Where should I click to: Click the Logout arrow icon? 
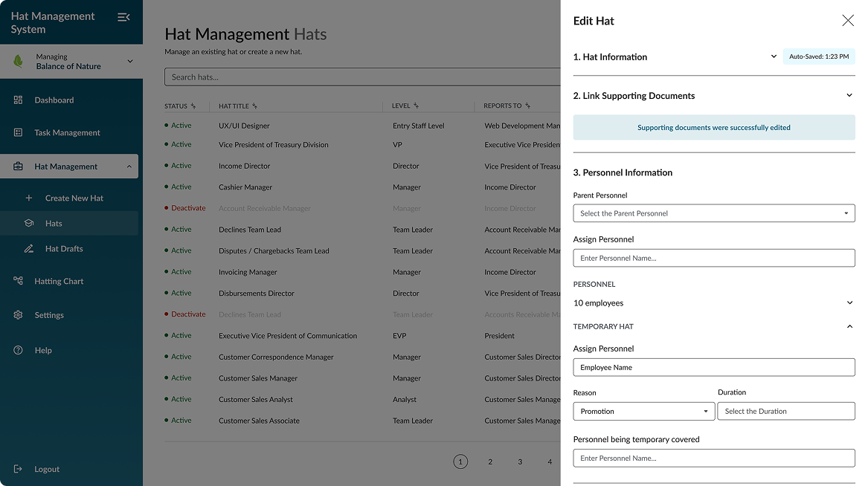pyautogui.click(x=19, y=469)
